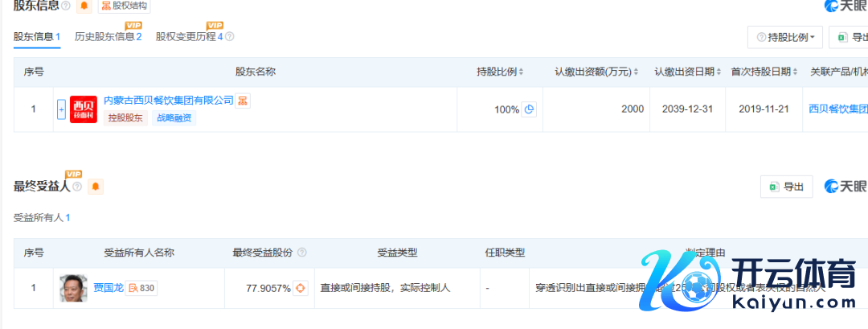Switch to the 历史股东信息 tab
This screenshot has width=868, height=329.
[108, 37]
